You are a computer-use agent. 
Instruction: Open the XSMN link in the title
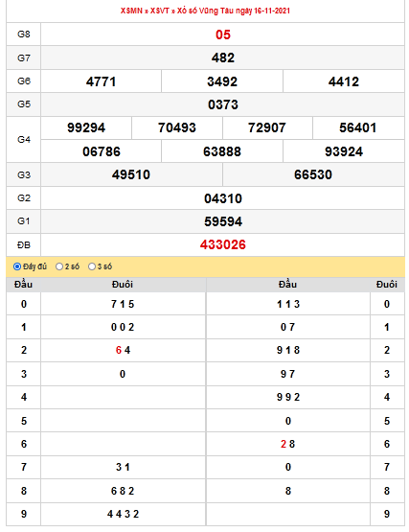click(131, 11)
